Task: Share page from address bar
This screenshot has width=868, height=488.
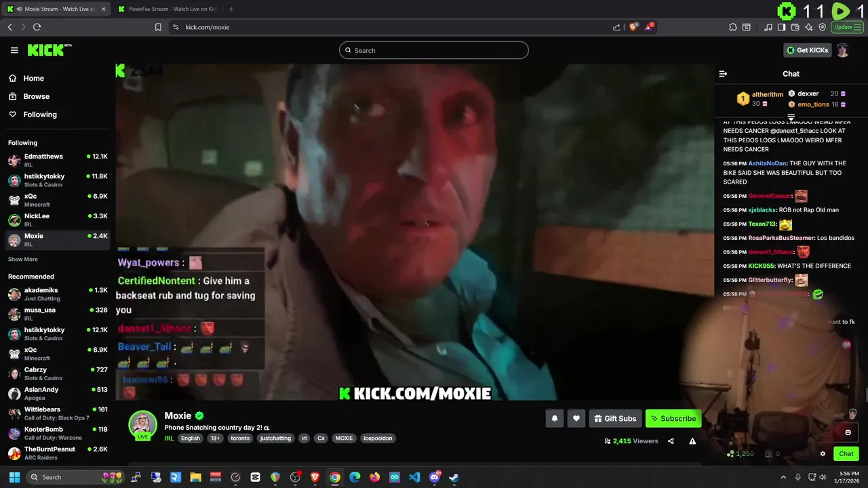Action: 616,27
